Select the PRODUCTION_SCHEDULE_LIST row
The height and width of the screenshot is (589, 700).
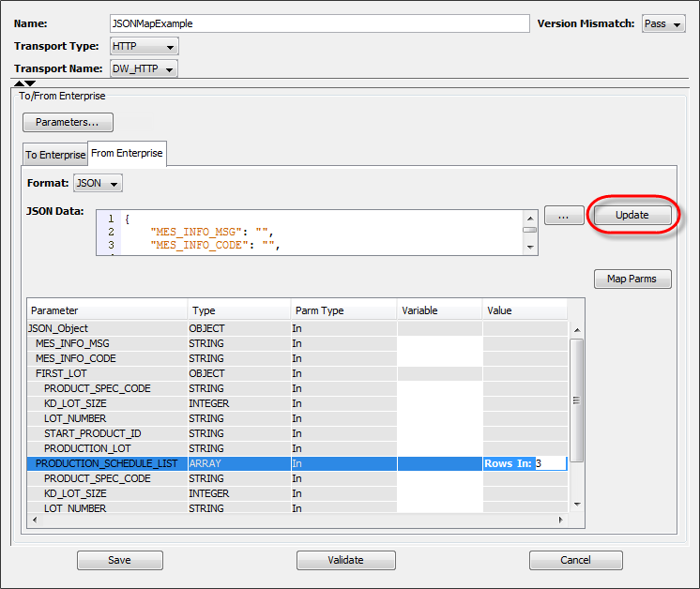106,463
